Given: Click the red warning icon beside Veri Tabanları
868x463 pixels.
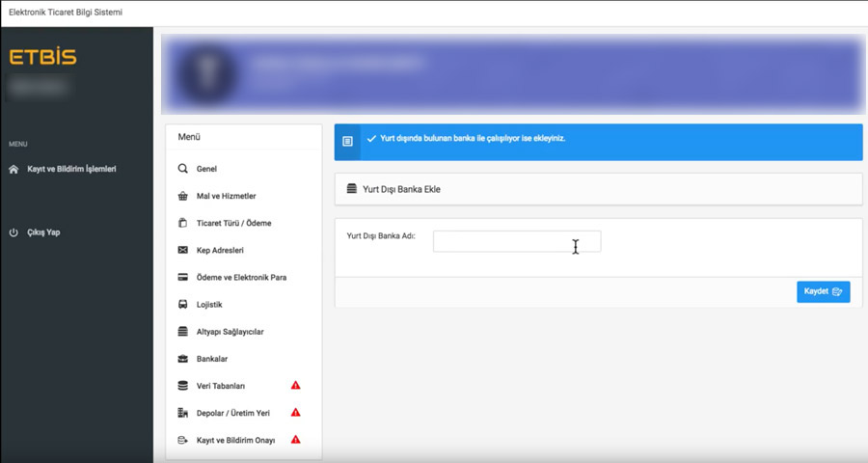Looking at the screenshot, I should 296,385.
